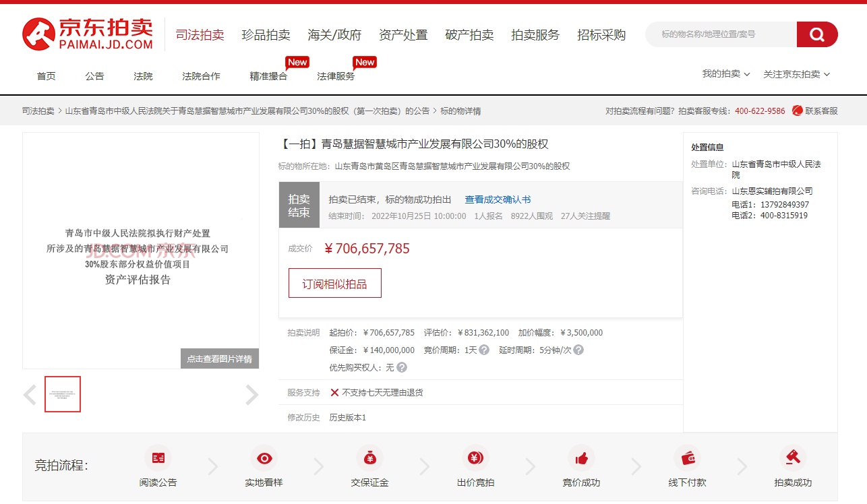Click the hotline number 400-622-9586
The height and width of the screenshot is (504, 867).
click(x=760, y=111)
